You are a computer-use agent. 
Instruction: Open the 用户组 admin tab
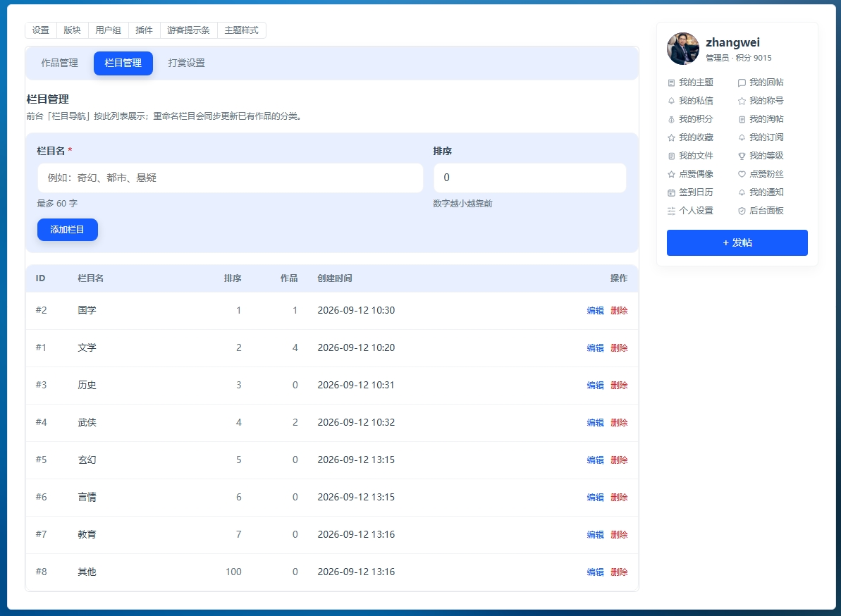(109, 30)
